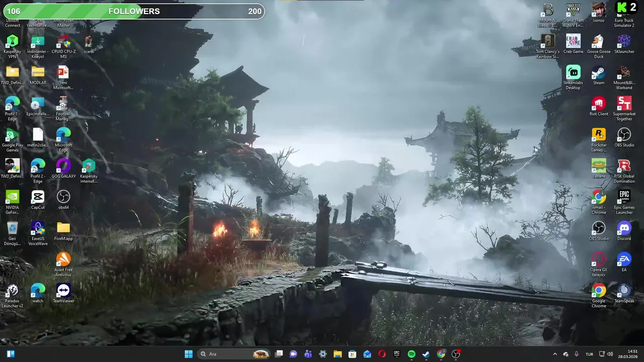Screen dimensions: 644x362
Task: Switch to OBS in the taskbar
Action: point(456,354)
